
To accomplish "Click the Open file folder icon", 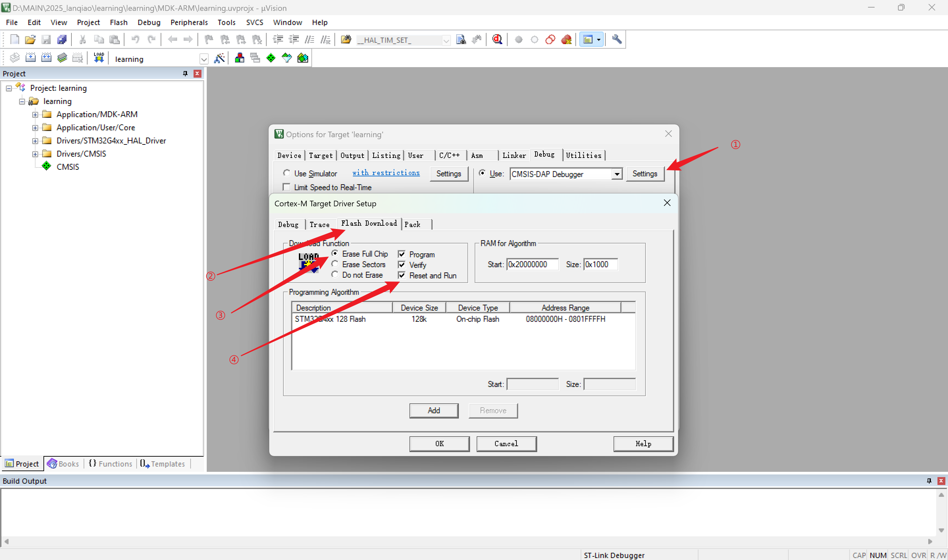I will [x=30, y=39].
